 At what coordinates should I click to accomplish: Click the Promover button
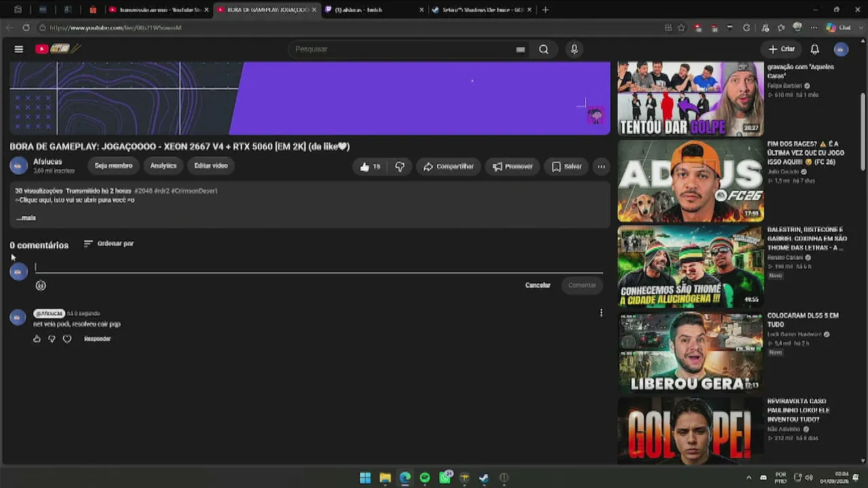pos(513,166)
